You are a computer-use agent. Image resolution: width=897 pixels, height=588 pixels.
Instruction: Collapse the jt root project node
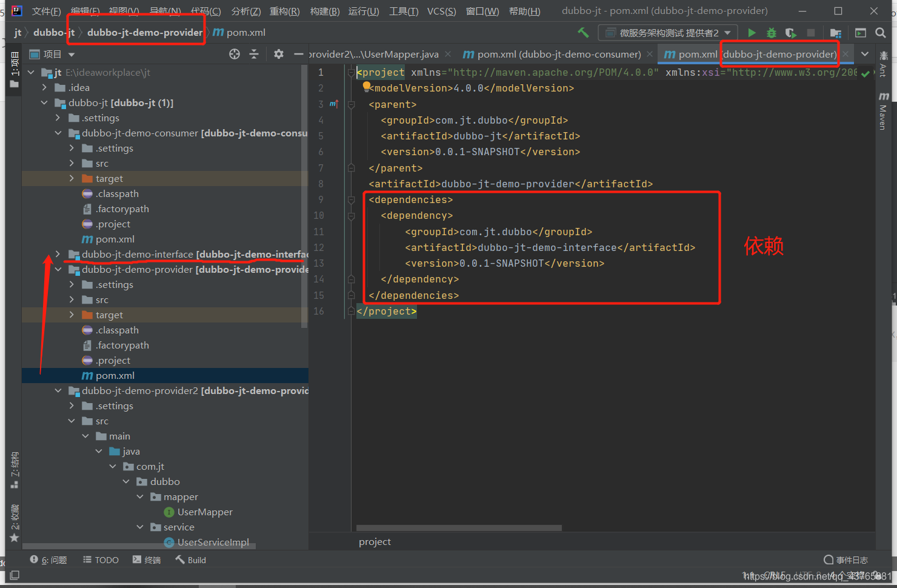[x=31, y=72]
